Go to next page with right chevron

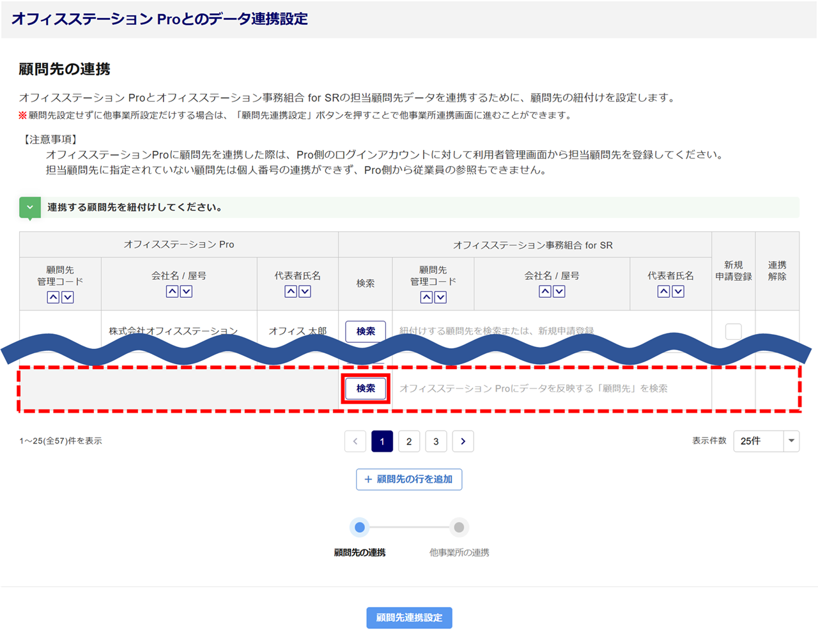coord(463,441)
